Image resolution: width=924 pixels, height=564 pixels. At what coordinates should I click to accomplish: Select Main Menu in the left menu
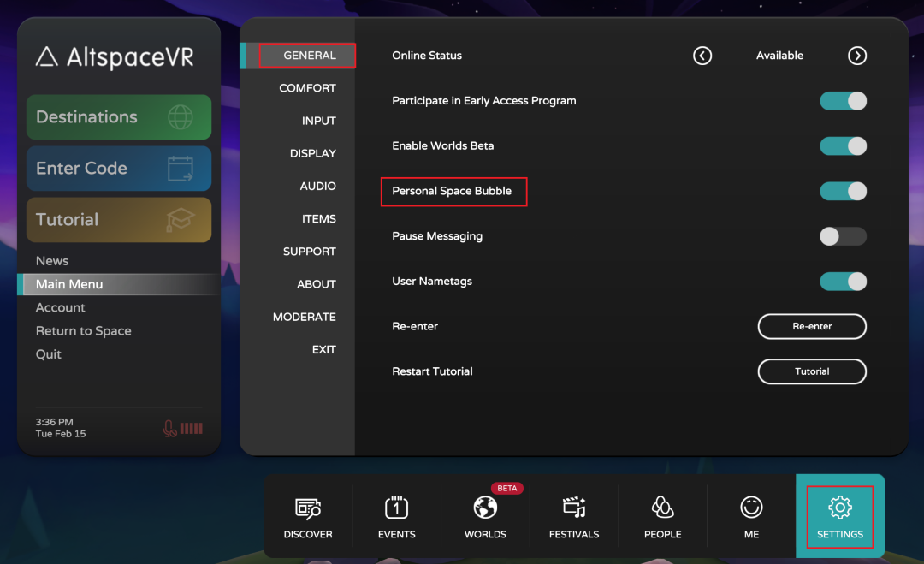(x=118, y=284)
